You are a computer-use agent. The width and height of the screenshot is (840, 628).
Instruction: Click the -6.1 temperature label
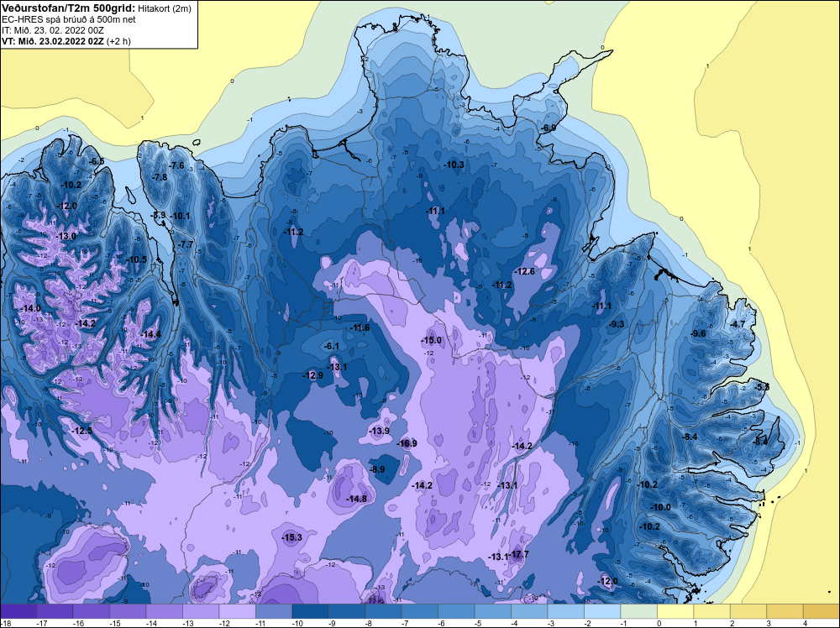point(332,347)
